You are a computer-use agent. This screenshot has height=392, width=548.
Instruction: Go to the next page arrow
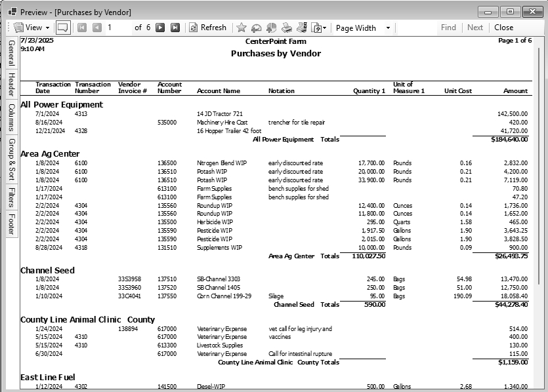(160, 28)
